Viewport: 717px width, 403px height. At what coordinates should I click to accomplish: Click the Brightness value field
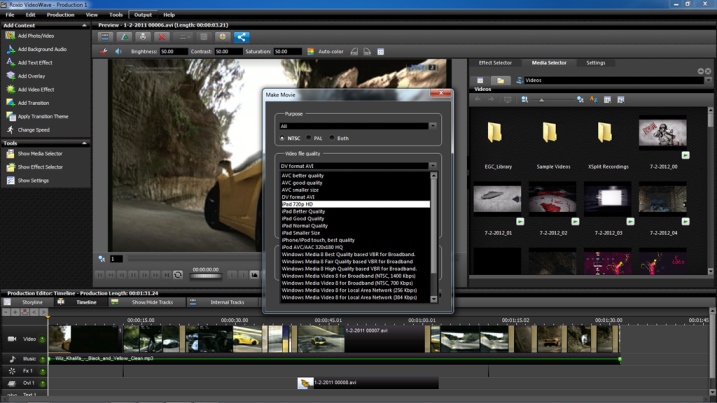click(173, 52)
